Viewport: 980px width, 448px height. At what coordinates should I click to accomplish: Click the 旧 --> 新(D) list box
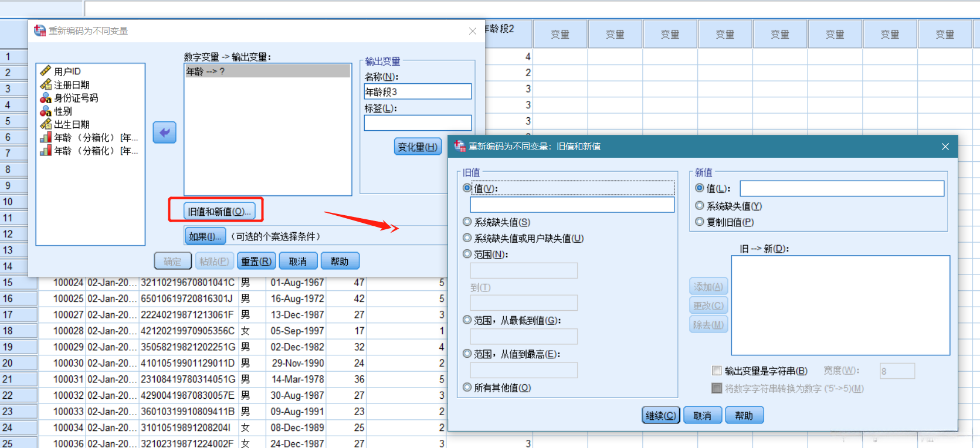pyautogui.click(x=841, y=305)
